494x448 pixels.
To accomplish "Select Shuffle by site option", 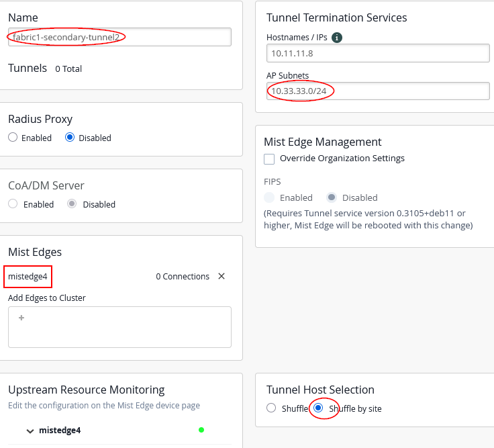I will point(319,408).
